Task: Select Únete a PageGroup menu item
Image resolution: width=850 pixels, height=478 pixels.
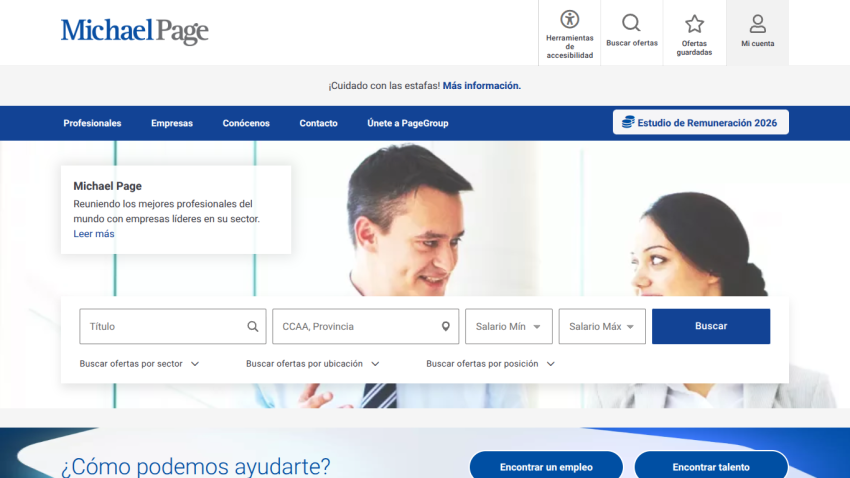Action: click(408, 123)
